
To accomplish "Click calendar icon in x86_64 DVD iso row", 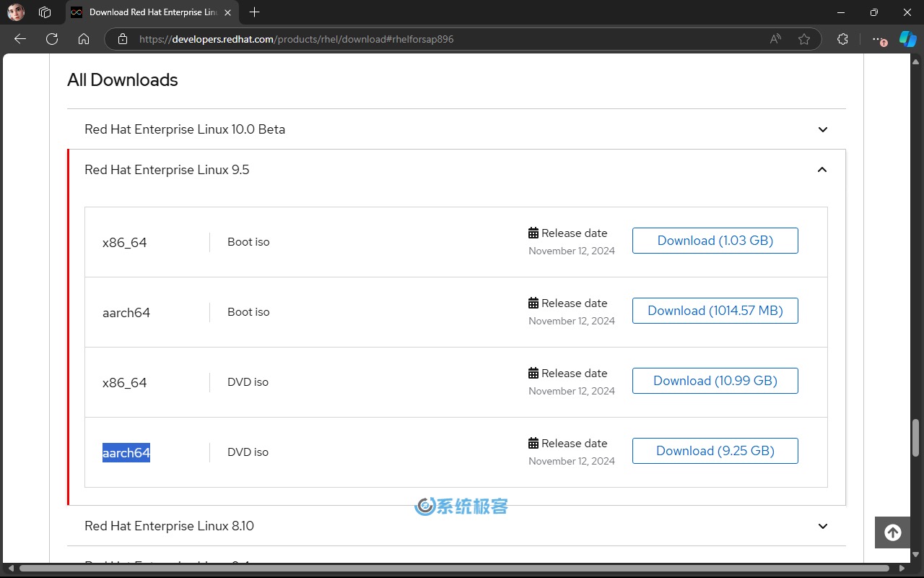I will point(533,373).
